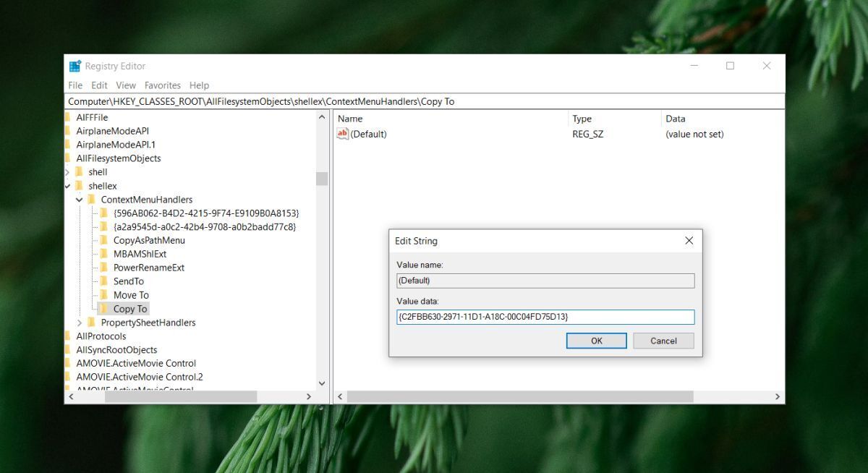Expand the shell key arrow
Viewport: 868px width, 473px height.
(x=67, y=172)
